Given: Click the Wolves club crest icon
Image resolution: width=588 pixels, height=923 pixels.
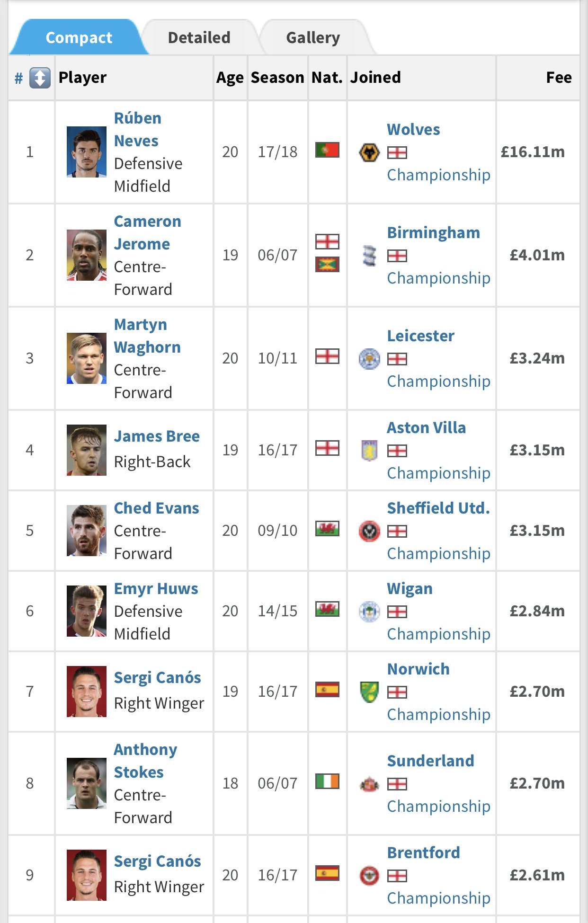Looking at the screenshot, I should pos(369,152).
